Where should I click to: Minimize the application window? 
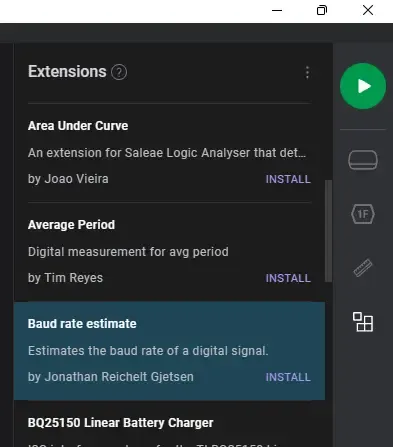click(x=277, y=10)
